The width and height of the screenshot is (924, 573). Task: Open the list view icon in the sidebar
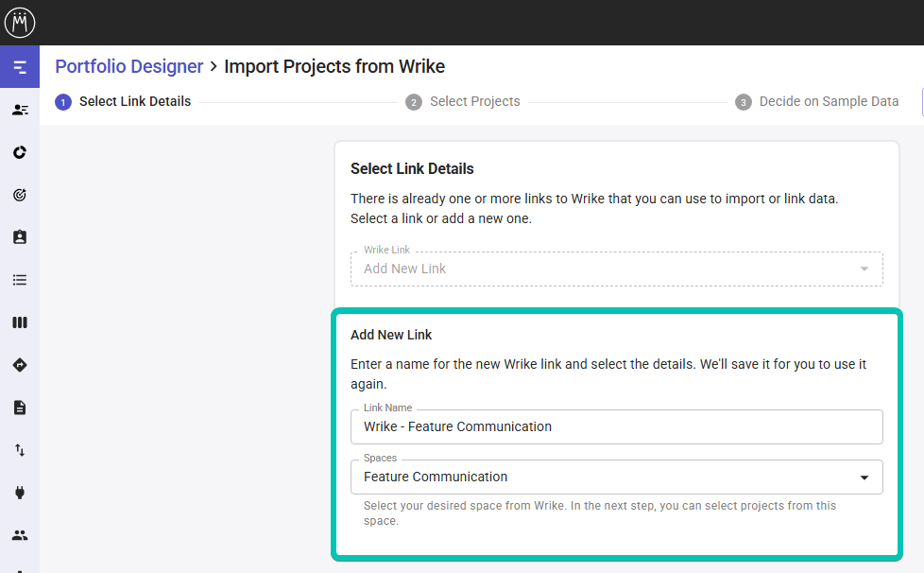pyautogui.click(x=19, y=279)
